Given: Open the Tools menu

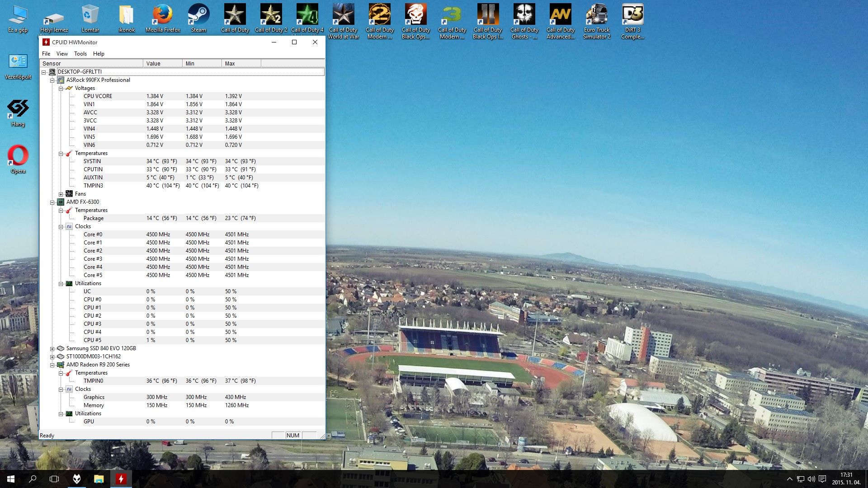Looking at the screenshot, I should pos(80,54).
